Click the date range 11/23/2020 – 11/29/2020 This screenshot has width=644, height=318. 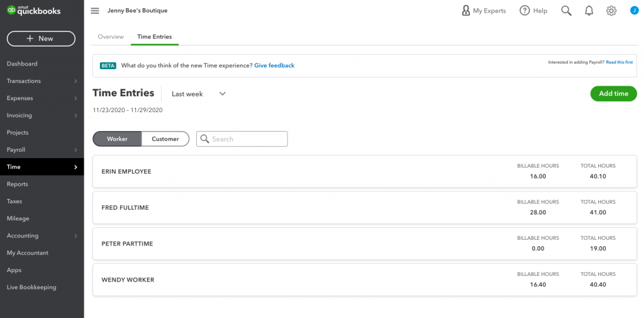[x=128, y=110]
